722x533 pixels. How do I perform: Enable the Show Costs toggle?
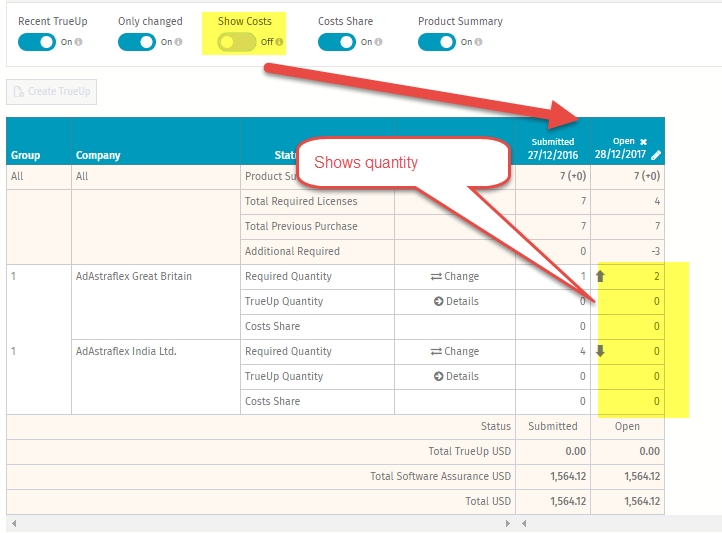pyautogui.click(x=237, y=42)
